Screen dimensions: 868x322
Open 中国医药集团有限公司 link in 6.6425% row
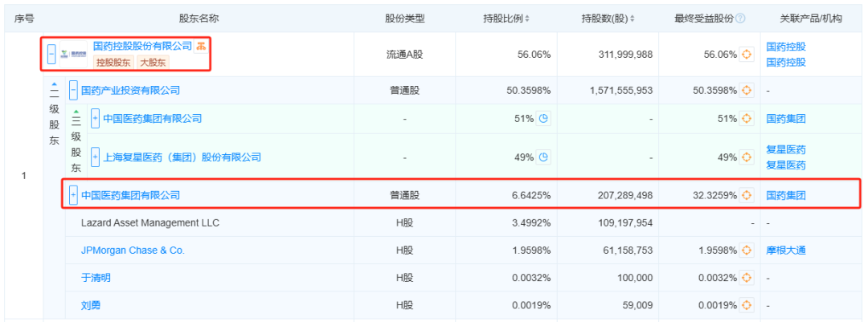(131, 195)
